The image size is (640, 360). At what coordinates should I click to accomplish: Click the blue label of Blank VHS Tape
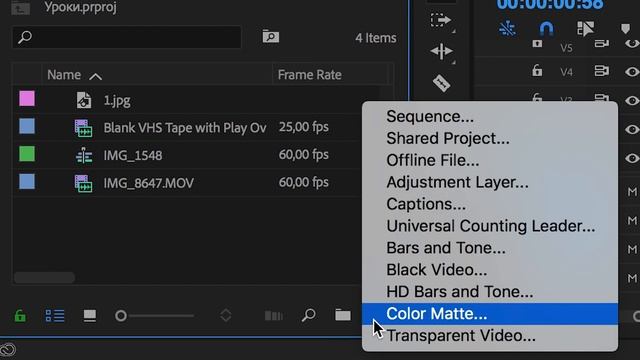click(27, 127)
